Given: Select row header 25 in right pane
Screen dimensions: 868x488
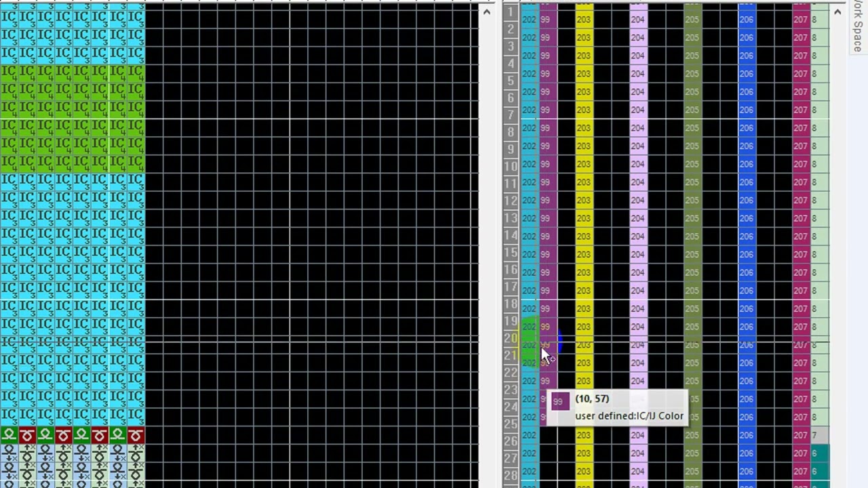Looking at the screenshot, I should point(511,424).
